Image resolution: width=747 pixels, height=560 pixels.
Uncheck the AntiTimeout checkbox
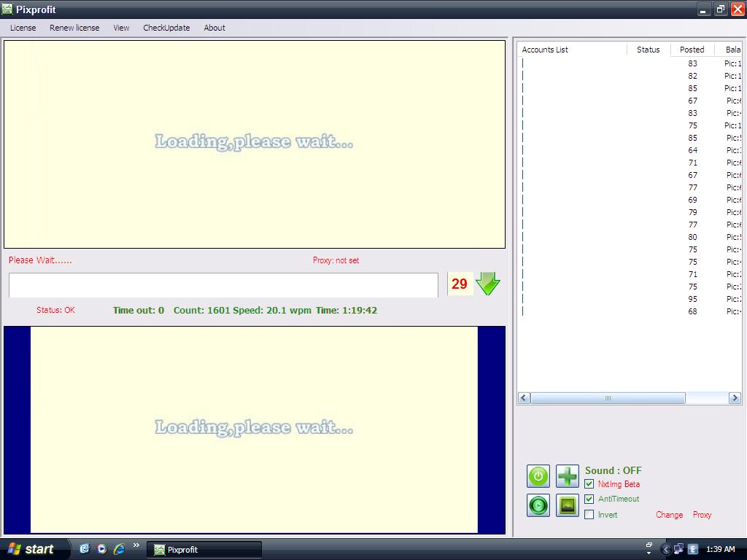coord(589,499)
